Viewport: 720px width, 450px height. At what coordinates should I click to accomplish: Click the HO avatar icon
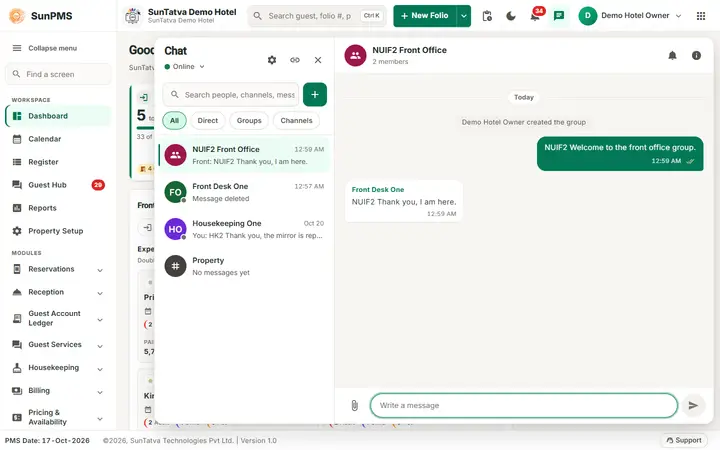(x=175, y=229)
